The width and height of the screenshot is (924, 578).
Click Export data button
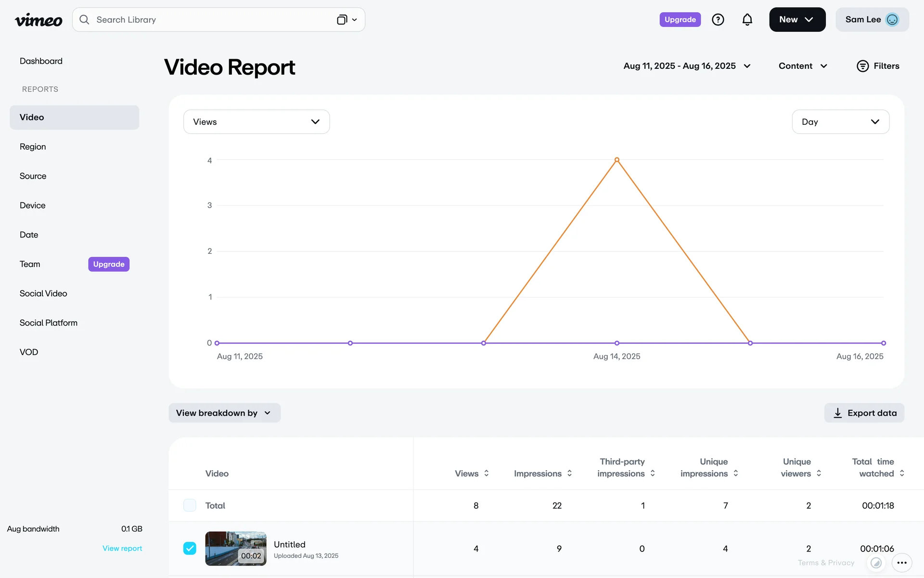pyautogui.click(x=864, y=413)
